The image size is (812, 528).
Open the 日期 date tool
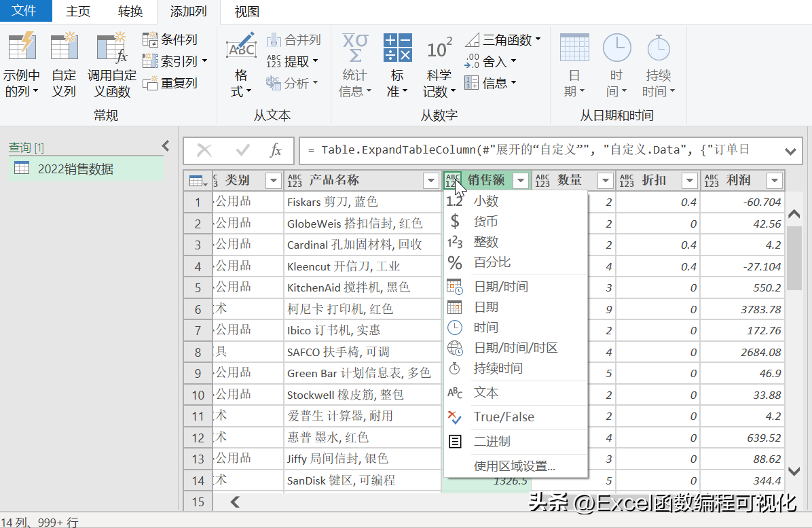(574, 65)
